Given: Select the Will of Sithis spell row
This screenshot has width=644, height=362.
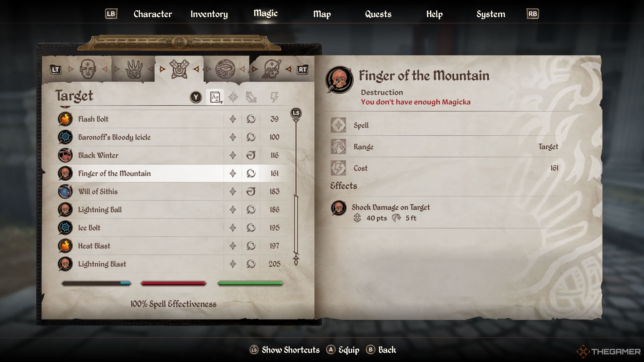Looking at the screenshot, I should coord(169,191).
